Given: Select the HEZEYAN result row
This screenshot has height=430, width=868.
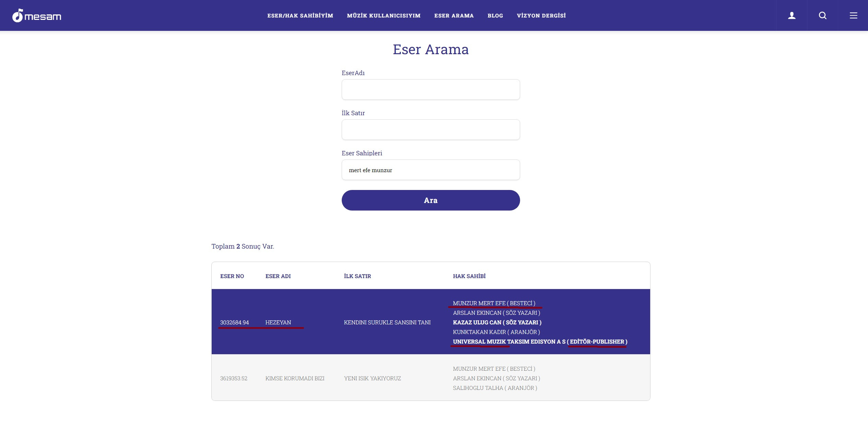Looking at the screenshot, I should pos(278,322).
